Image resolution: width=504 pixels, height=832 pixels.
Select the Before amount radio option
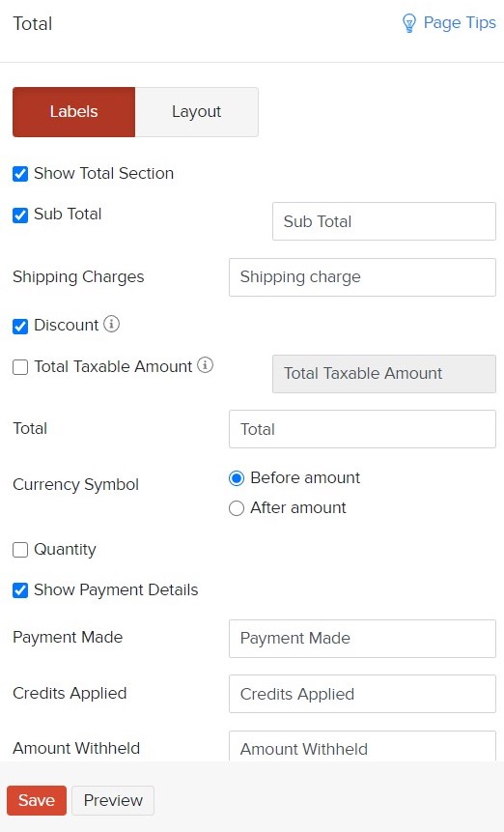click(x=237, y=478)
